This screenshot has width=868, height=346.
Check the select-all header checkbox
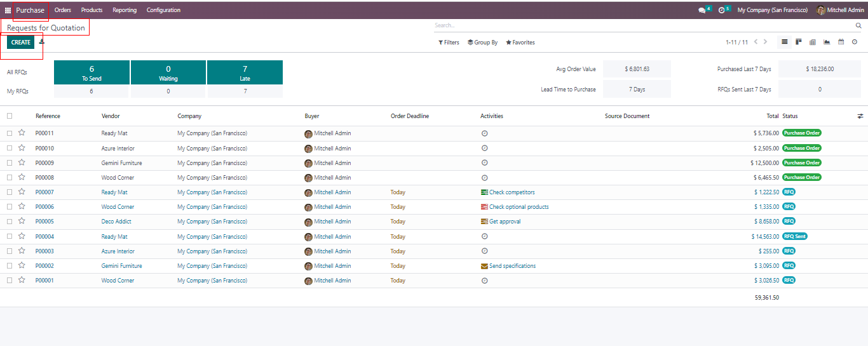[x=10, y=116]
